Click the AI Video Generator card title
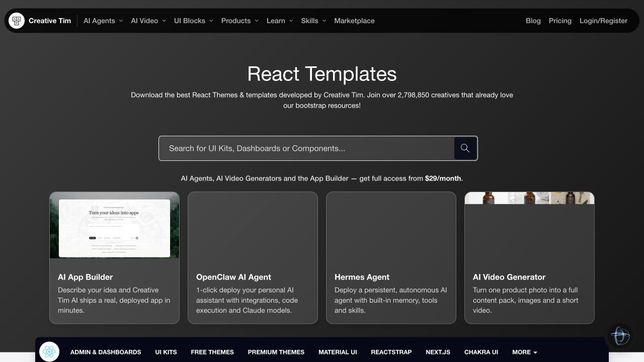Viewport: 644px width, 362px height. pyautogui.click(x=509, y=277)
